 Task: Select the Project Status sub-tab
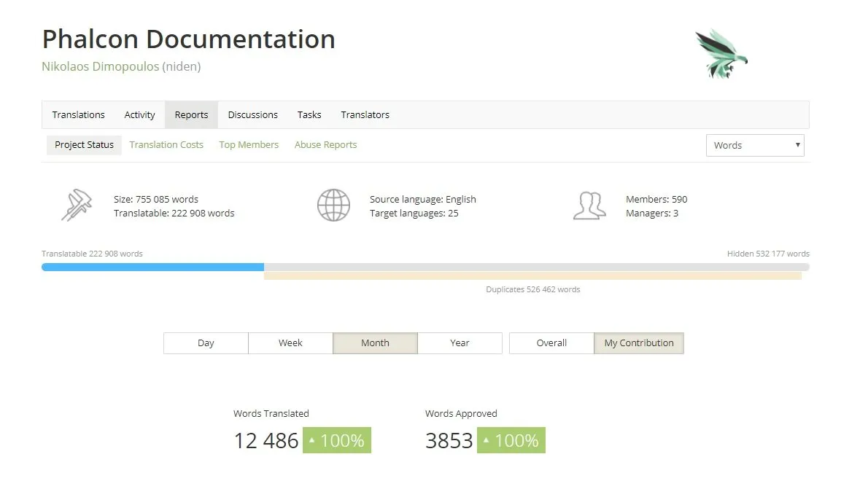point(84,145)
